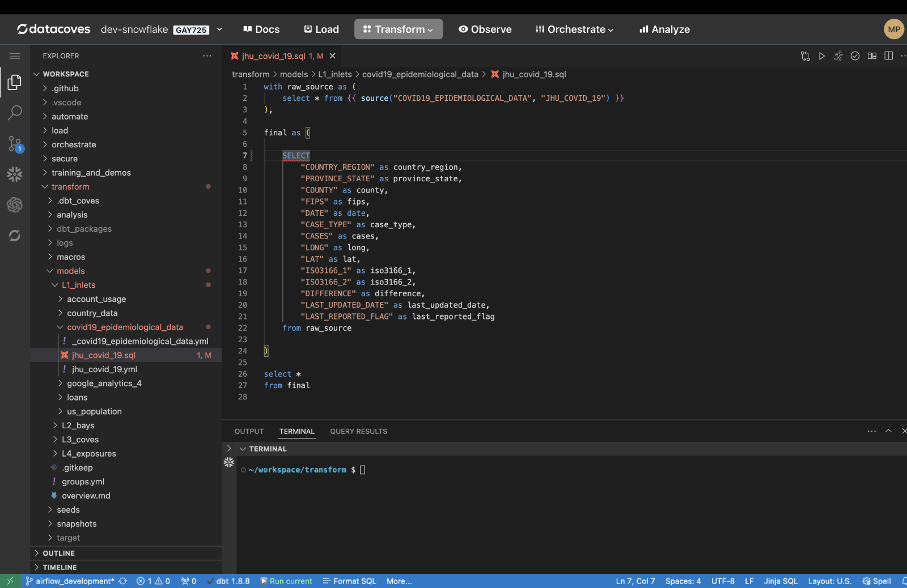Open the Orchestrate dropdown menu
The height and width of the screenshot is (588, 907).
[x=574, y=29]
